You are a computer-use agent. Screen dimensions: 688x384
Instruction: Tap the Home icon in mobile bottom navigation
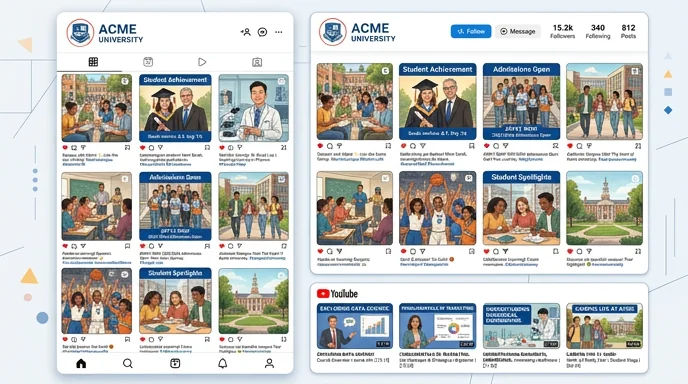(x=81, y=363)
